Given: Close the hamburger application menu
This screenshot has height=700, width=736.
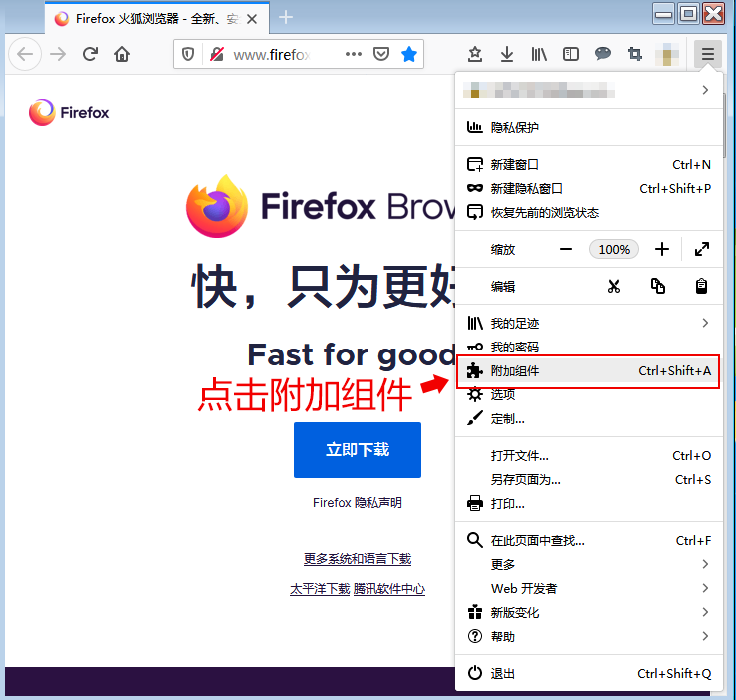Looking at the screenshot, I should (708, 55).
